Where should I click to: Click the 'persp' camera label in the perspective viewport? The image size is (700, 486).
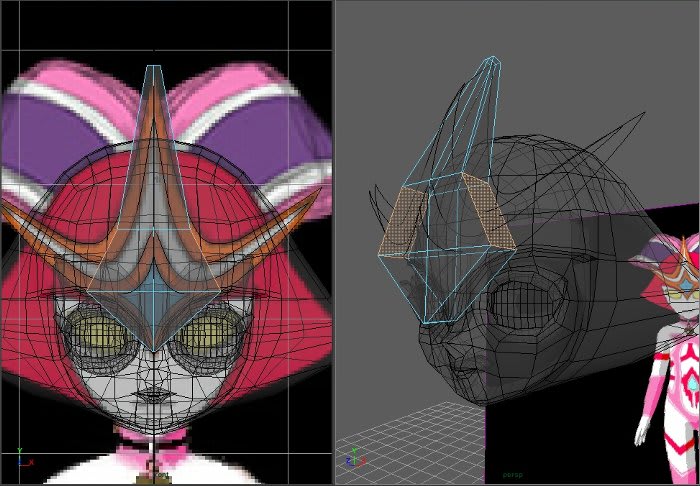pos(512,475)
